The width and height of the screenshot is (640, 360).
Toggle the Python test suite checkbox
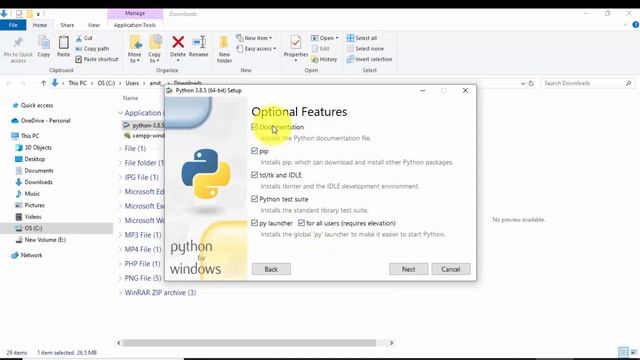(x=255, y=199)
